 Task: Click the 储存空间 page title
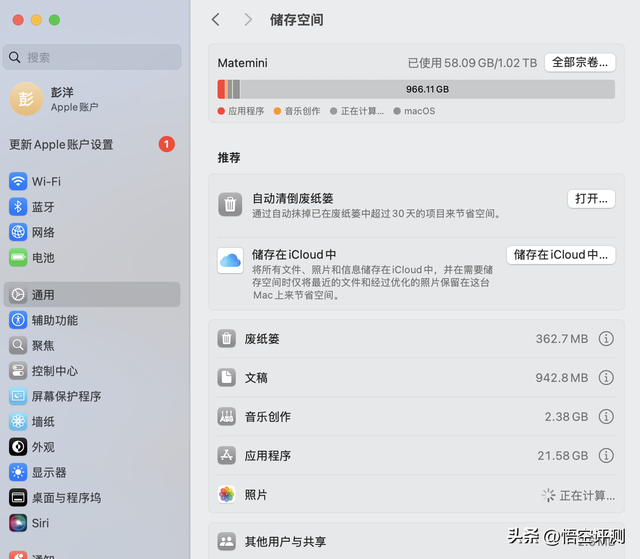click(296, 20)
